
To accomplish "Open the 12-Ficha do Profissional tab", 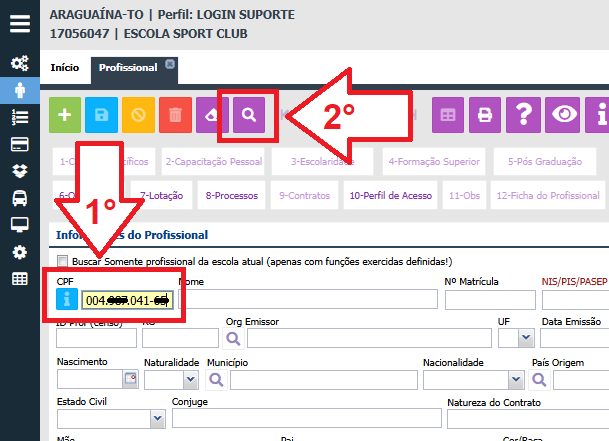I will coord(548,195).
